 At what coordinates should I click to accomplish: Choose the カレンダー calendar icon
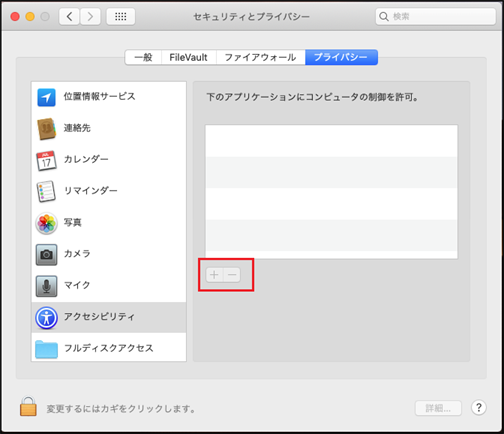tap(46, 160)
